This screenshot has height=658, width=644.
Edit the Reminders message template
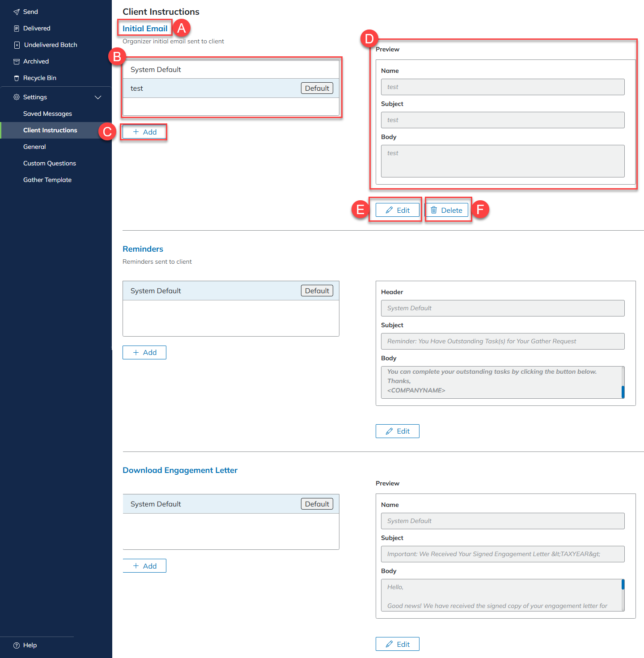(x=397, y=431)
